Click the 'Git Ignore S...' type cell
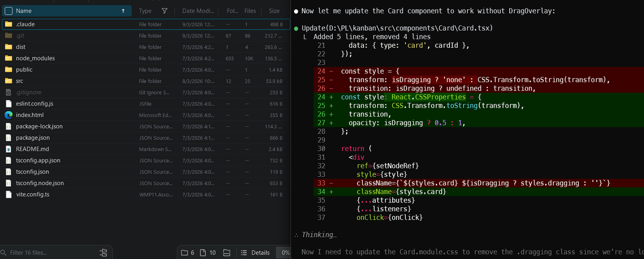Screen dimensions: 644x259 tap(155, 92)
